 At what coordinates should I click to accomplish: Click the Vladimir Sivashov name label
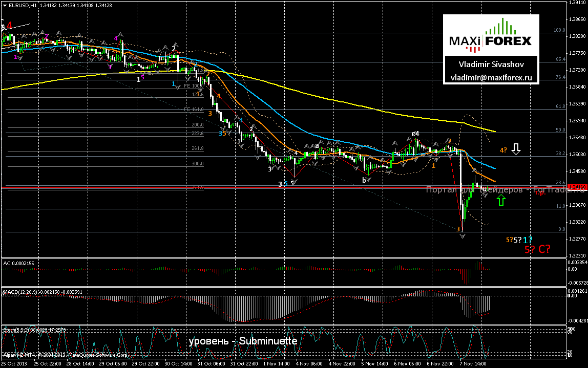pyautogui.click(x=491, y=65)
